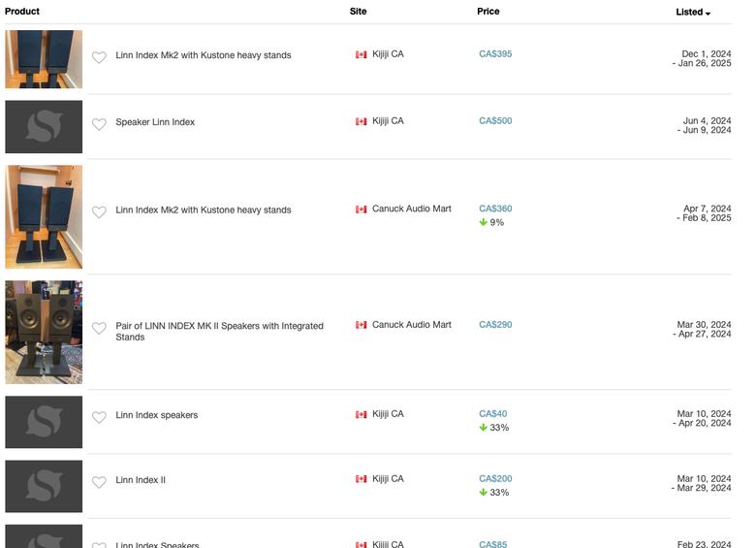The width and height of the screenshot is (756, 548).
Task: Open photo of Linn Index MK II black speakers
Action: pyautogui.click(x=44, y=333)
